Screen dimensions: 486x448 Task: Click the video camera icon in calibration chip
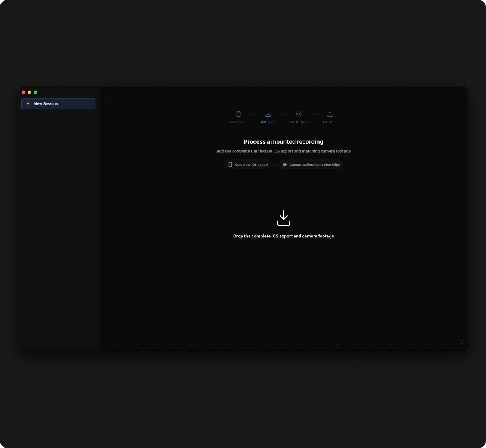[x=285, y=165]
